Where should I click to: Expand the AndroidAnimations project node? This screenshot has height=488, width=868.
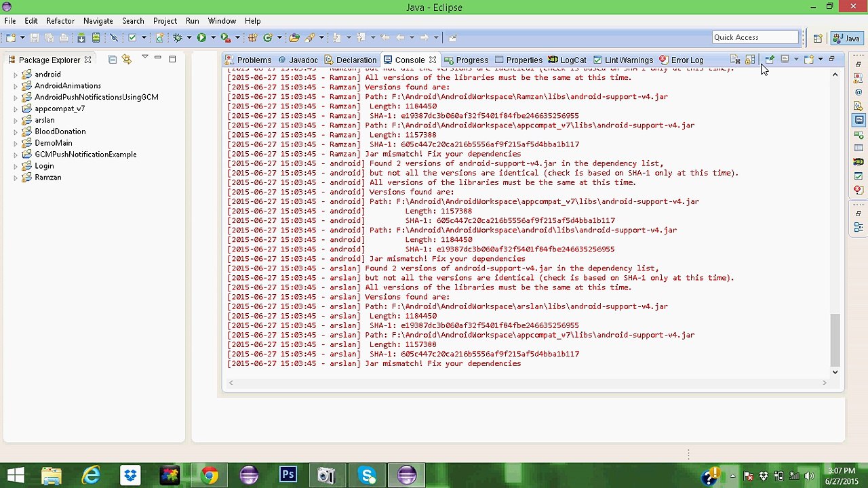click(16, 86)
